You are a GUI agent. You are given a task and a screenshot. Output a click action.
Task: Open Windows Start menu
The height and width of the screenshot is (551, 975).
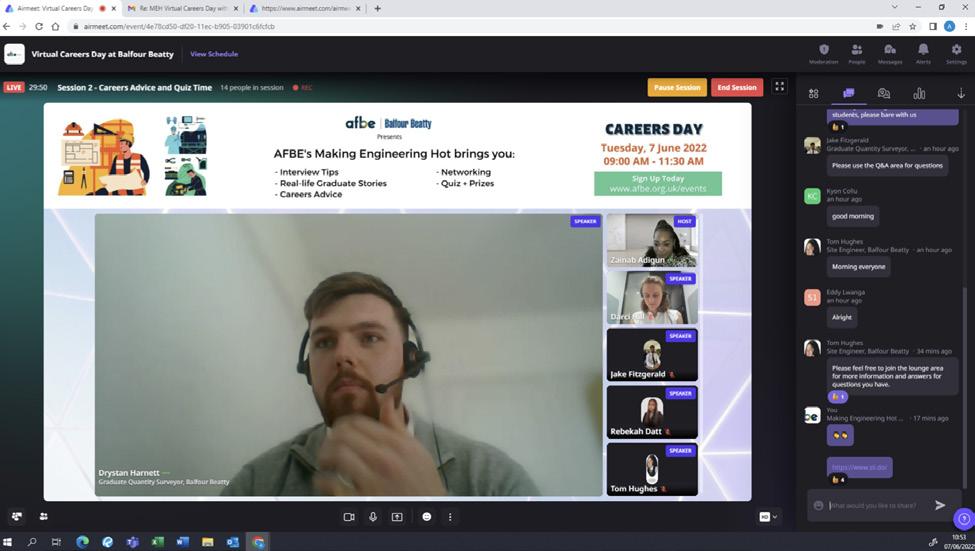pos(7,542)
